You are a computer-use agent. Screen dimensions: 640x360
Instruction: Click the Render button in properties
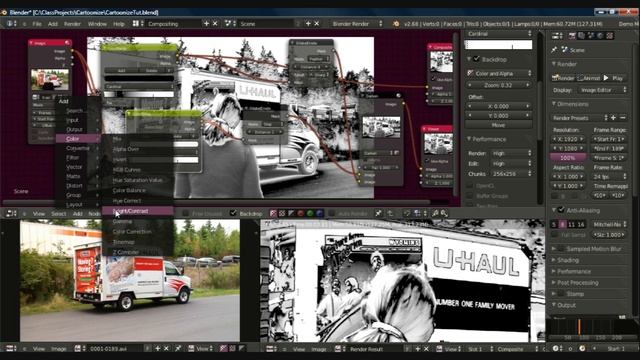click(563, 78)
